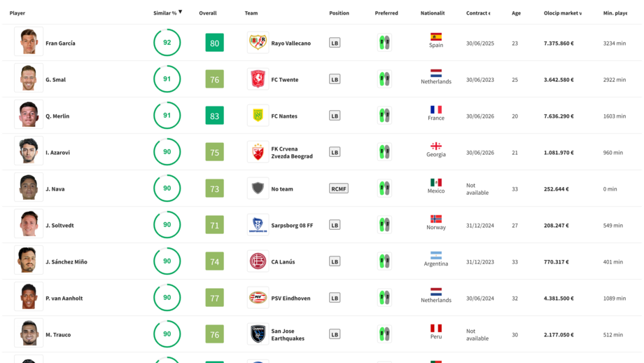Click the Position column header

[x=339, y=13]
